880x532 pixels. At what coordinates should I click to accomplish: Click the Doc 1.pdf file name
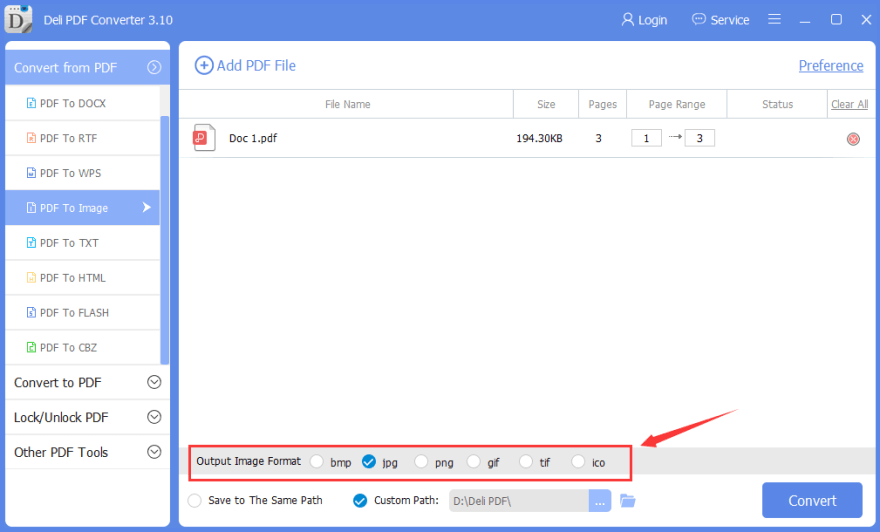(253, 138)
